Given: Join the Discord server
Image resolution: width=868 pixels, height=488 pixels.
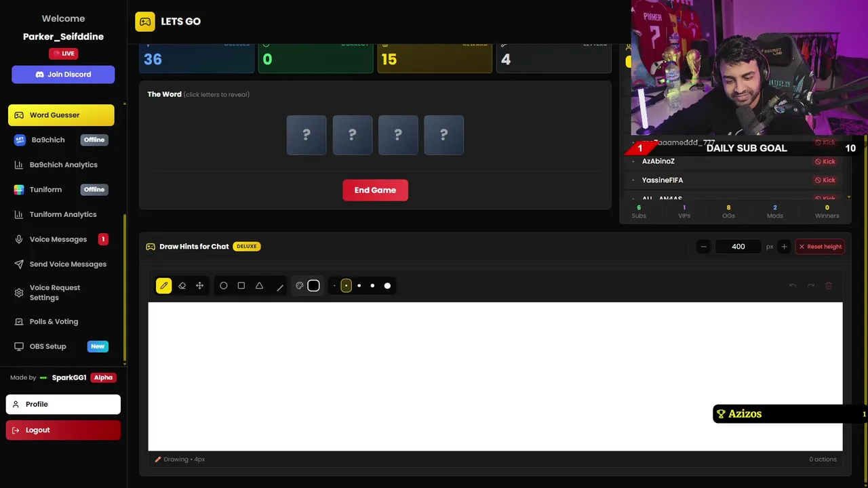Looking at the screenshot, I should tap(63, 75).
